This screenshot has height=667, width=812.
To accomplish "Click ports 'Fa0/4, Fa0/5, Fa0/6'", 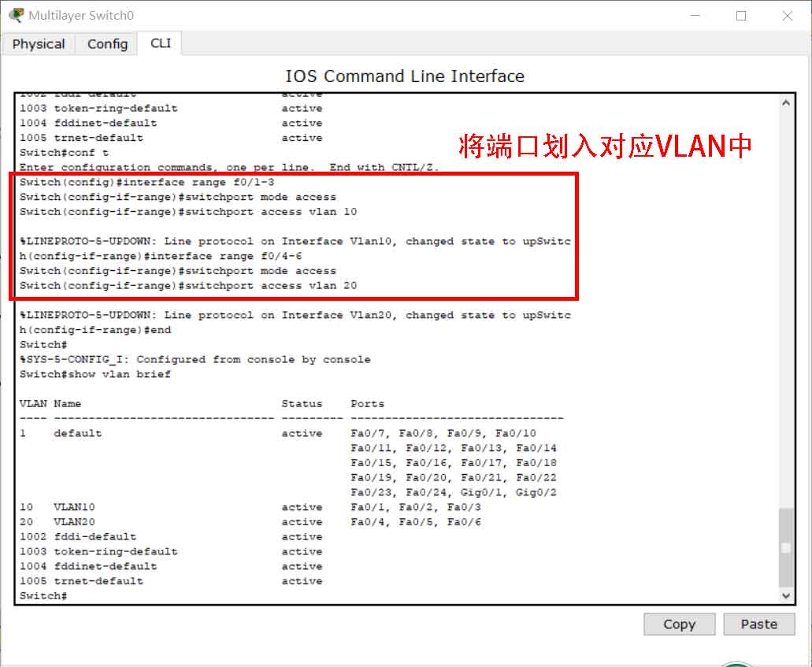I will pyautogui.click(x=415, y=522).
